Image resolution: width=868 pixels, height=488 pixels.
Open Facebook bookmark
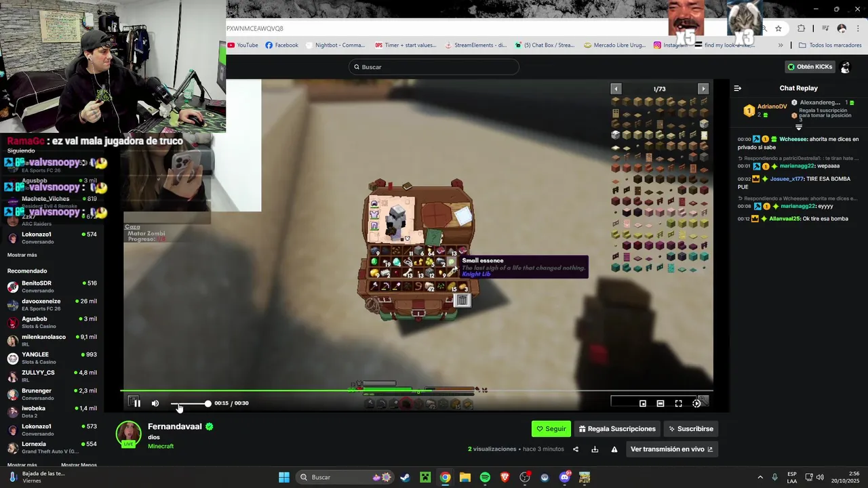(x=281, y=45)
